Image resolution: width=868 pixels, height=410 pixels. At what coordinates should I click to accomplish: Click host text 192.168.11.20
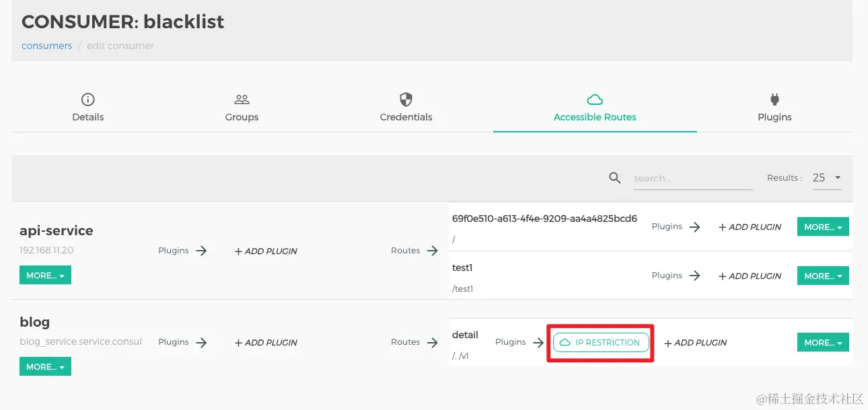tap(47, 250)
